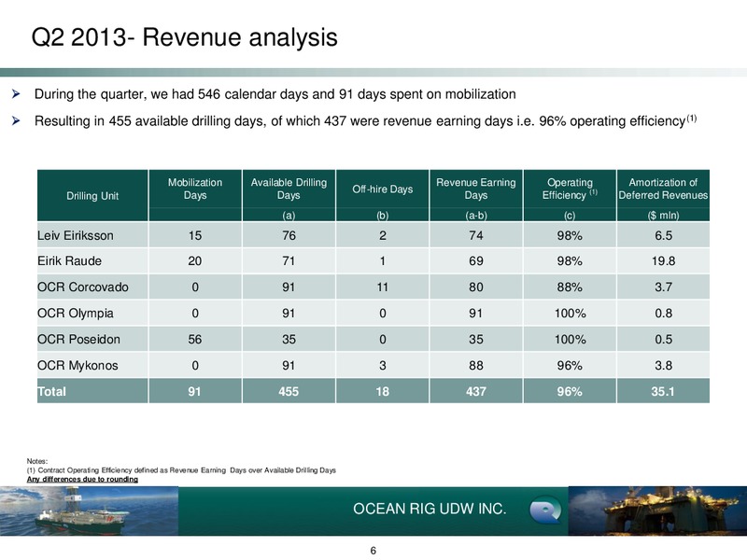Click the 'Notes:' label above footnotes
This screenshot has width=747, height=560.
(x=37, y=461)
